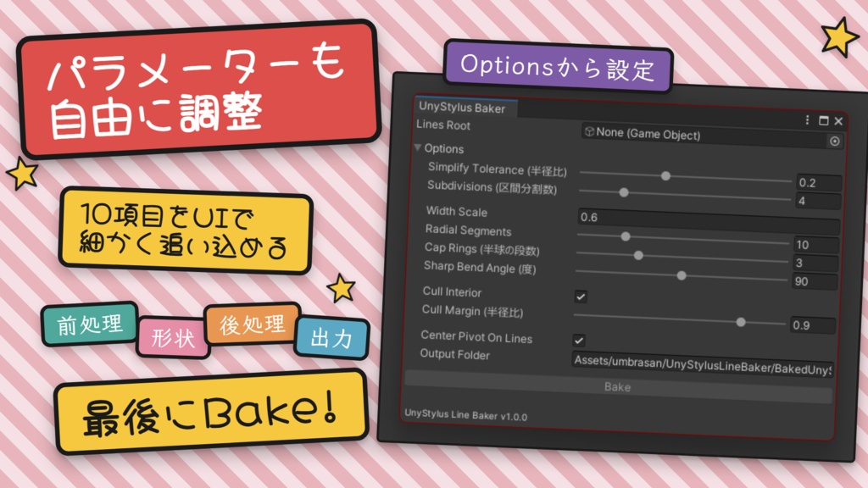Click the Sharp Bend Angle label
Viewport: 868px width, 488px height.
point(480,268)
